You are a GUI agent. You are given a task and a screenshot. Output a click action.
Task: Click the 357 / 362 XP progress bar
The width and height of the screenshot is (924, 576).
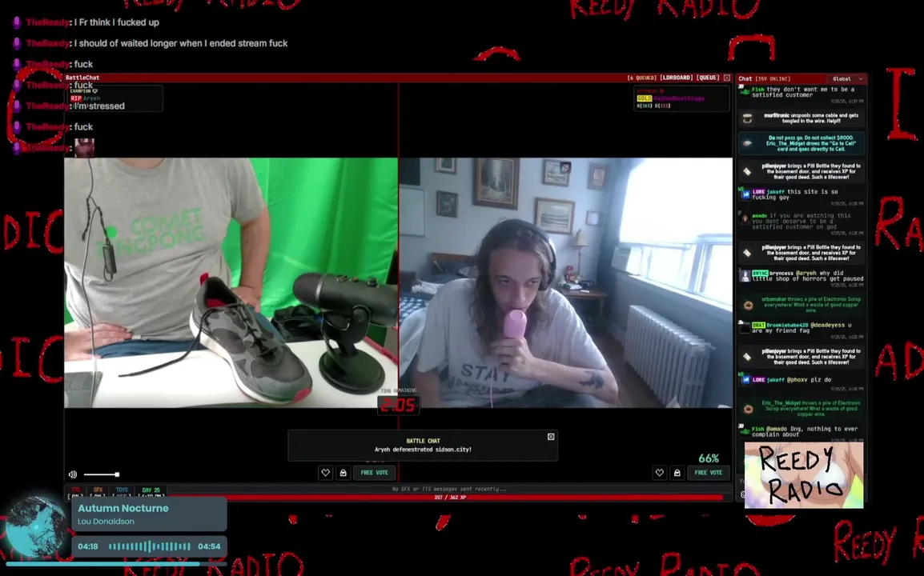[x=450, y=498]
